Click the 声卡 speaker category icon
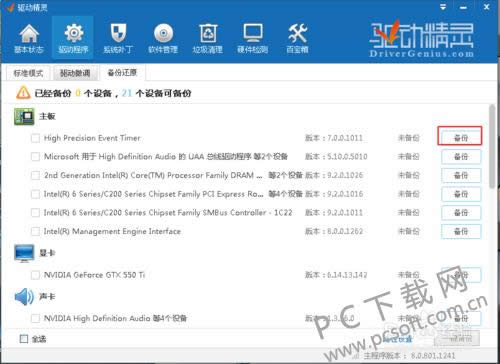Image resolution: width=500 pixels, height=364 pixels. tap(24, 296)
